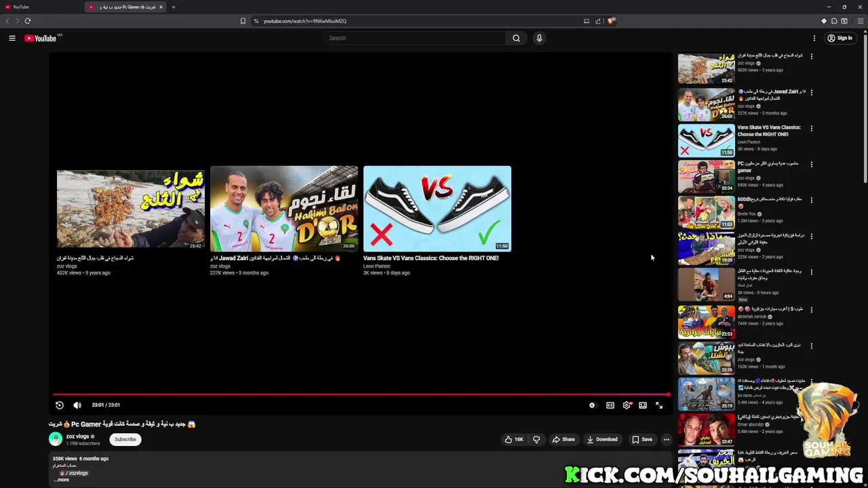The height and width of the screenshot is (488, 868).
Task: Open the action menu of the 402K views sidebar video
Action: [x=812, y=56]
